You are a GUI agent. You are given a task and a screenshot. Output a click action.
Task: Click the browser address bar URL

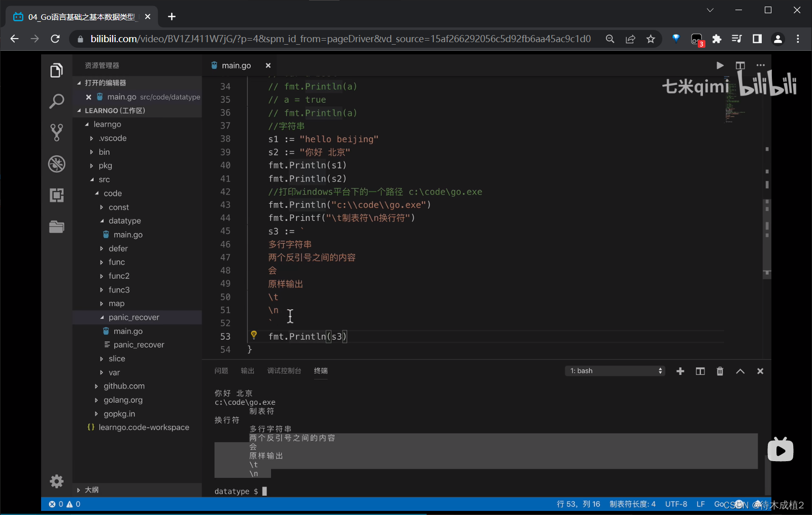pyautogui.click(x=341, y=39)
